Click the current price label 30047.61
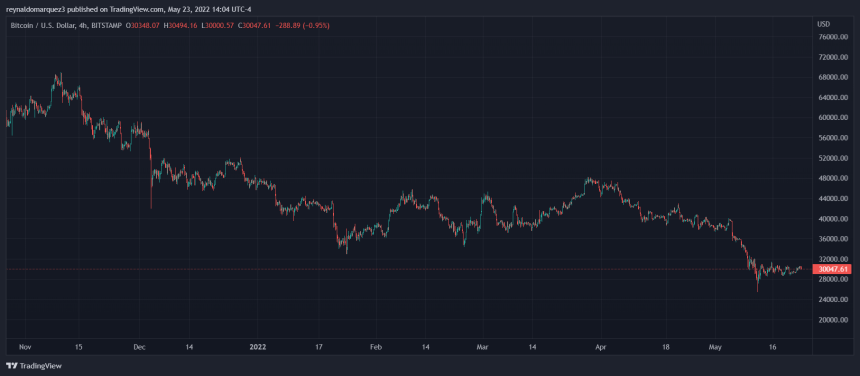Viewport: 860px width, 376px height. [x=833, y=269]
